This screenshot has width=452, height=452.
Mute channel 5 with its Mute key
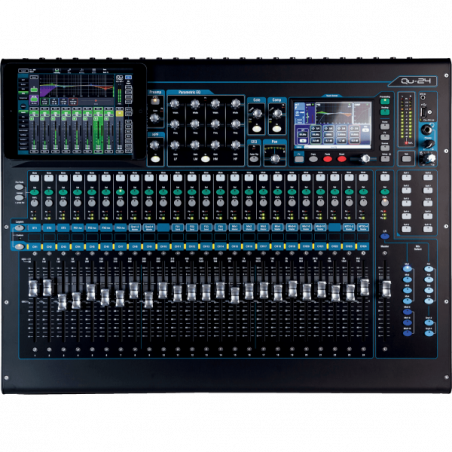[x=92, y=178]
